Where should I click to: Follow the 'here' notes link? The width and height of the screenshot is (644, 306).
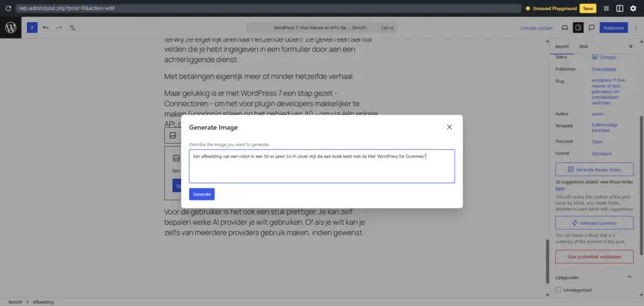tap(560, 188)
